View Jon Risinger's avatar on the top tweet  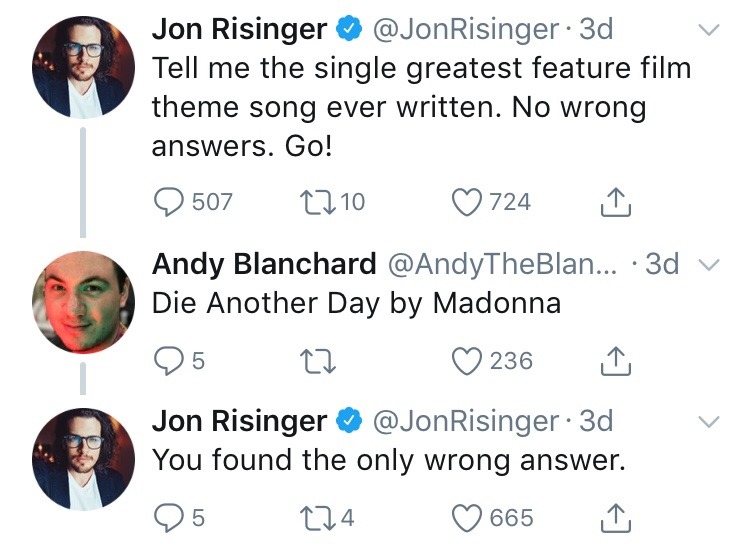pyautogui.click(x=83, y=69)
